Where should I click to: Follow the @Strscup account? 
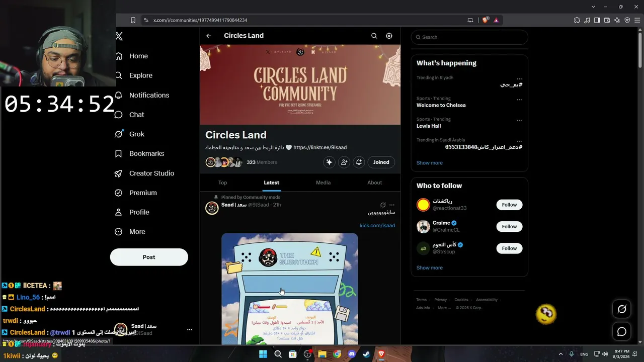[509, 248]
